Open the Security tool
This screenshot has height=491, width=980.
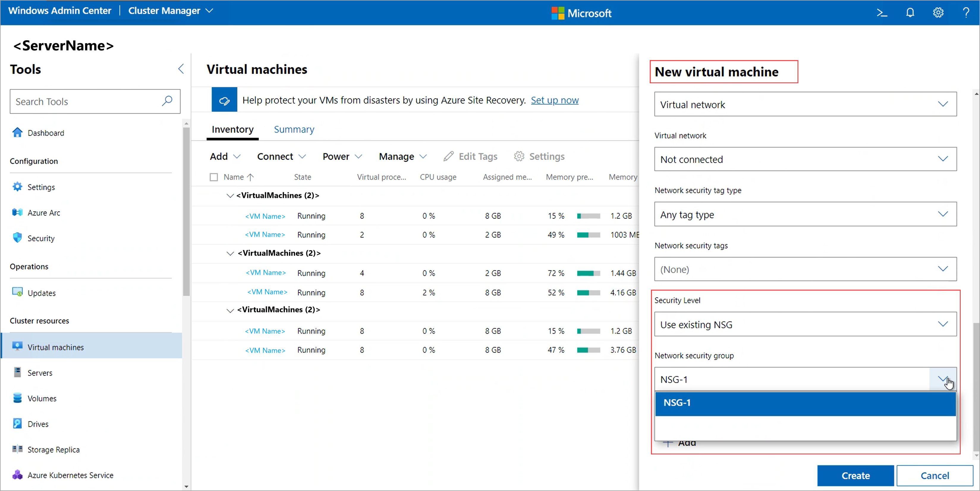click(x=40, y=238)
